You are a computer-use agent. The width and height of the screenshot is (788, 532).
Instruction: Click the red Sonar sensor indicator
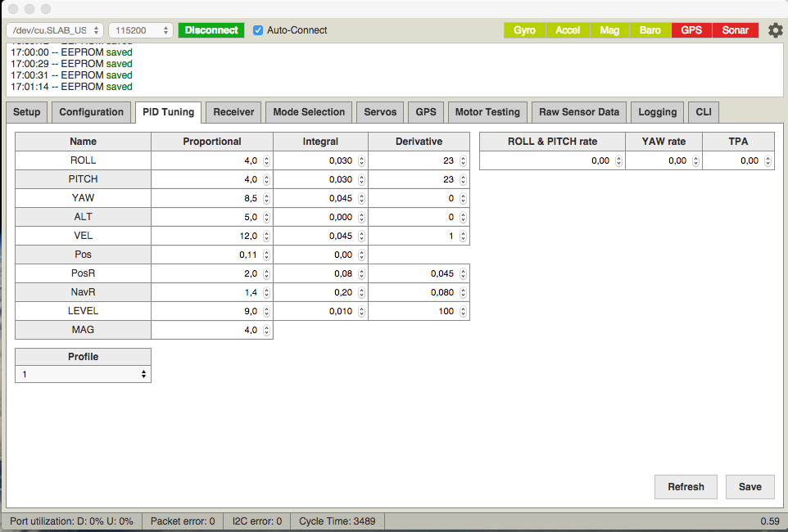click(735, 30)
